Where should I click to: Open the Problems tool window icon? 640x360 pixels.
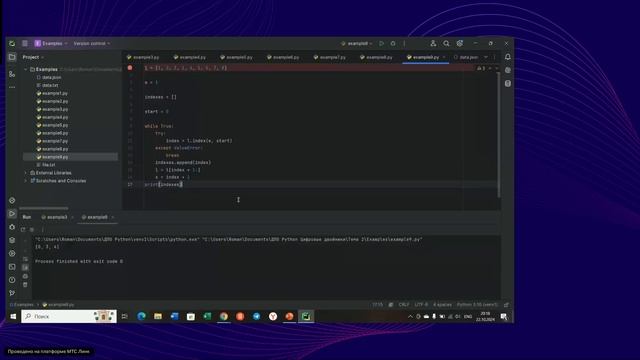tap(12, 280)
